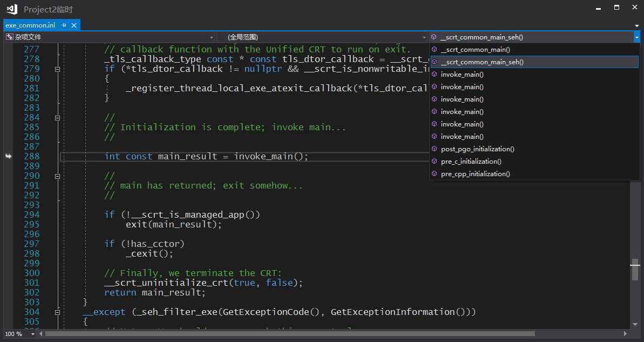Click the horizontal scrollbar left arrow
This screenshot has height=342, width=644.
(x=40, y=334)
